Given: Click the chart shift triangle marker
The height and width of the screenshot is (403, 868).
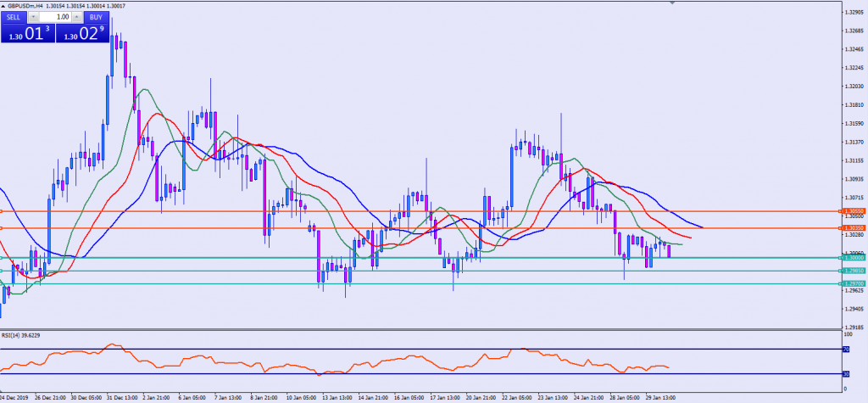Looking at the screenshot, I should coord(673,3).
